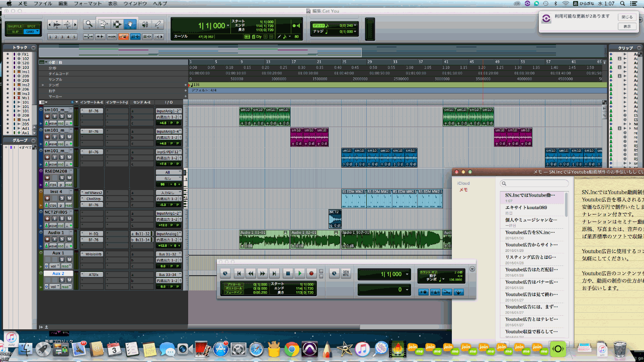Go to end in transport window
This screenshot has height=362, width=644.
(274, 274)
